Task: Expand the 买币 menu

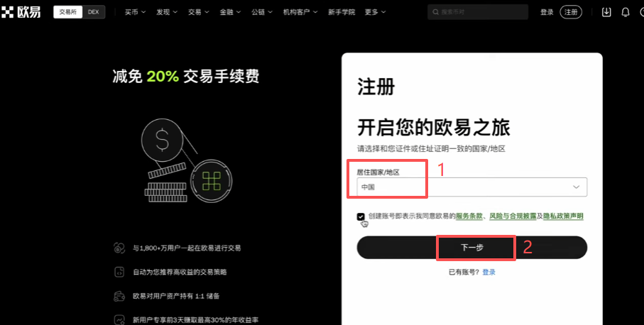Action: tap(135, 12)
